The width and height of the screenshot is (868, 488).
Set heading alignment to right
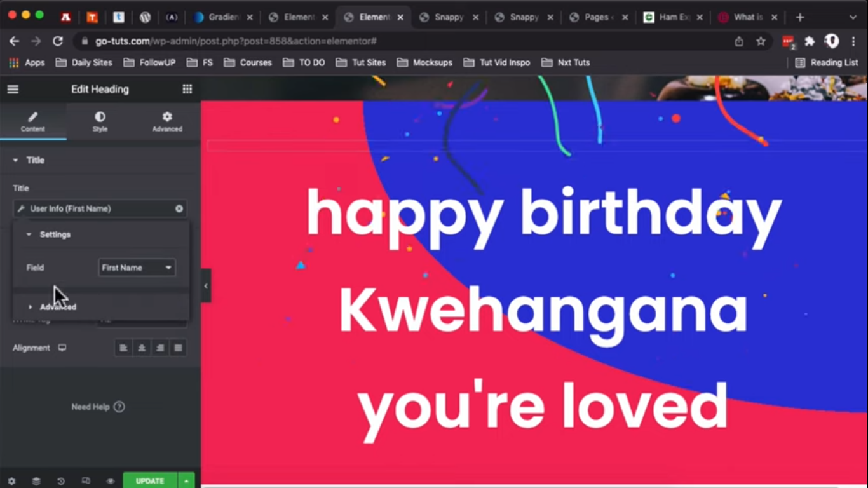(160, 348)
